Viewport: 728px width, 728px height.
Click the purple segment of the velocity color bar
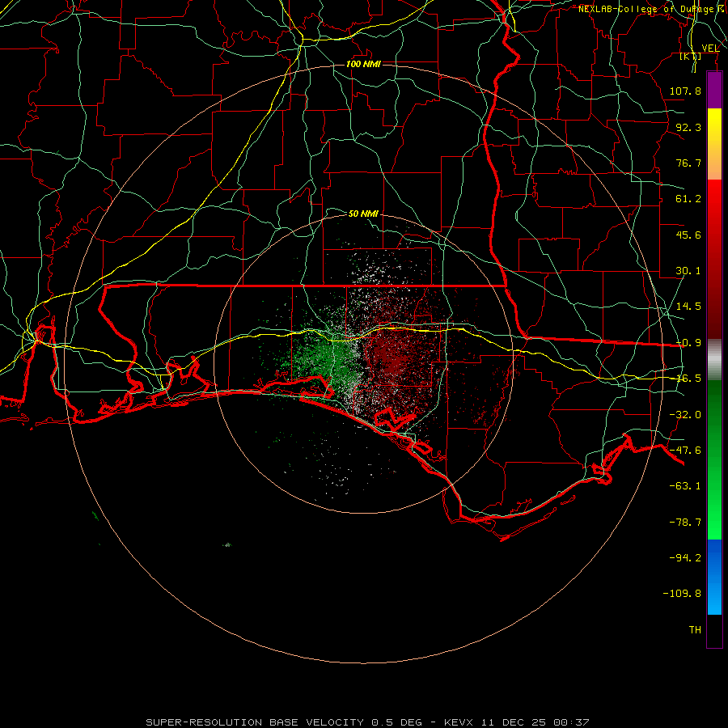click(714, 91)
